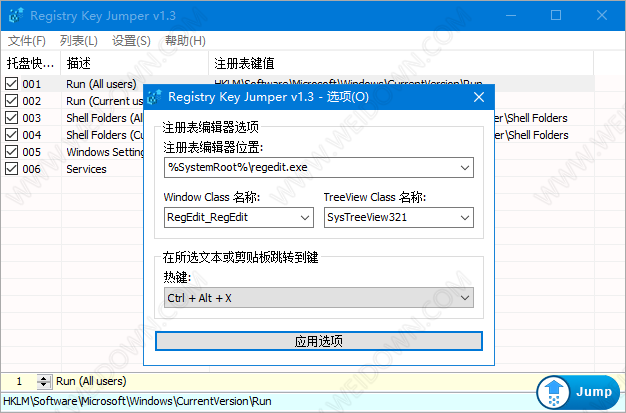Image resolution: width=626 pixels, height=413 pixels.
Task: Click the 应用选项 apply button
Action: tap(319, 341)
